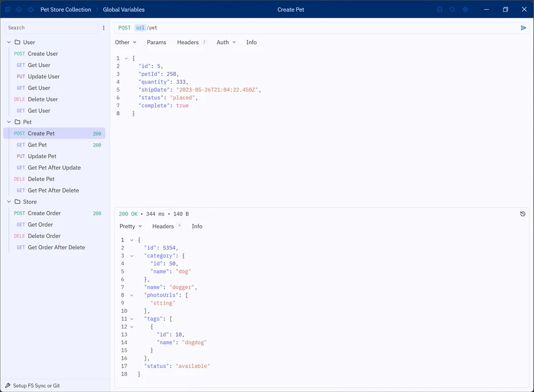
Task: Open the sidebar three-dot options menu
Action: [x=104, y=28]
